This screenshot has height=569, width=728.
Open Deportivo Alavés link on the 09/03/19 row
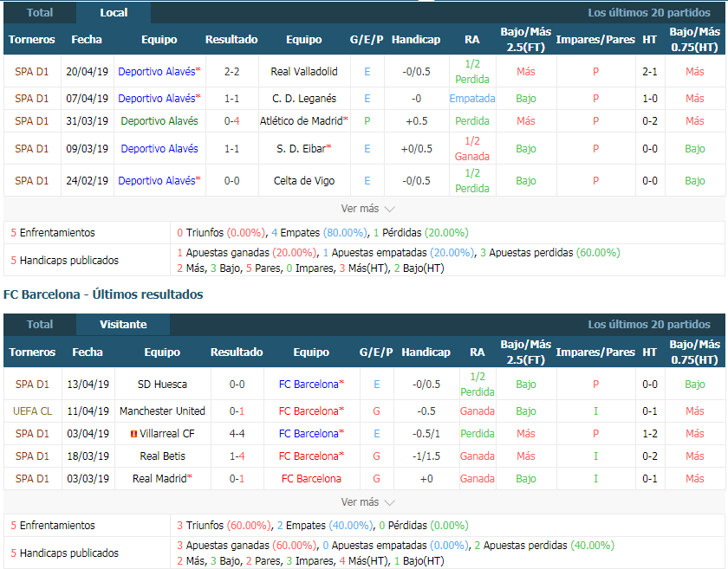pos(159,148)
